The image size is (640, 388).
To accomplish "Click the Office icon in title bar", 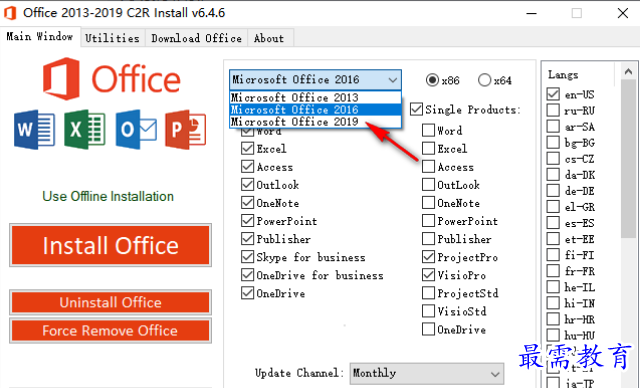I will (10, 13).
